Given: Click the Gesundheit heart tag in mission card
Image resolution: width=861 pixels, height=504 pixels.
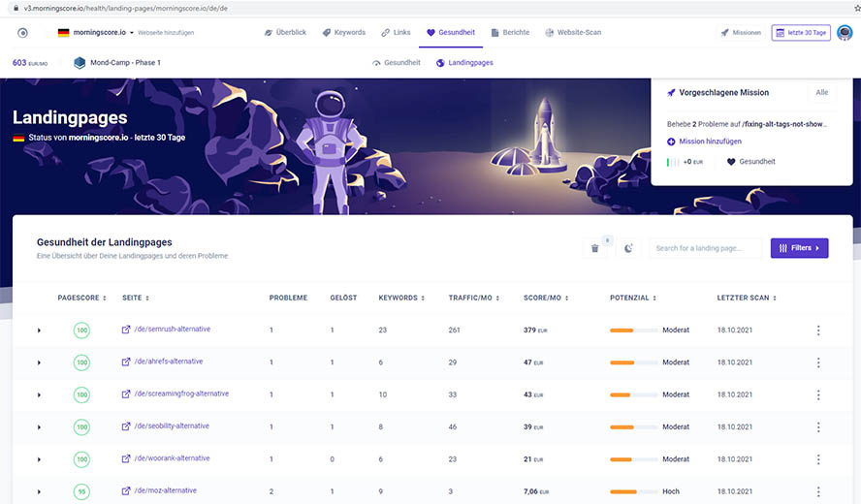Looking at the screenshot, I should pos(751,162).
